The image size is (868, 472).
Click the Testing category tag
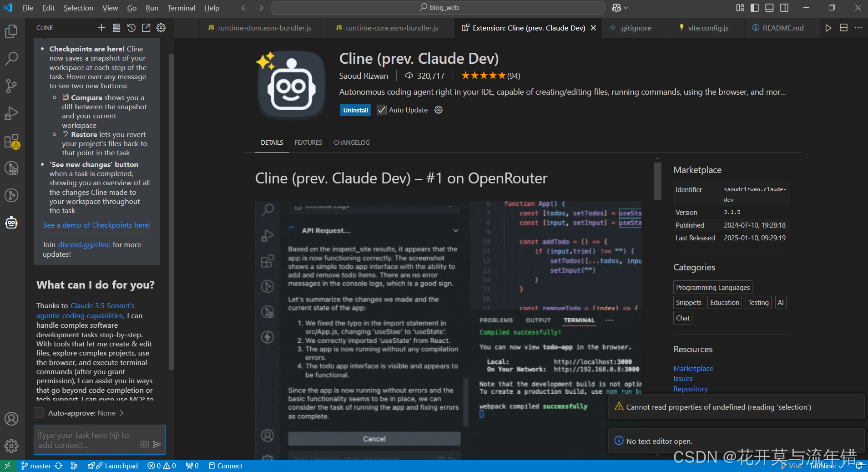tap(758, 302)
